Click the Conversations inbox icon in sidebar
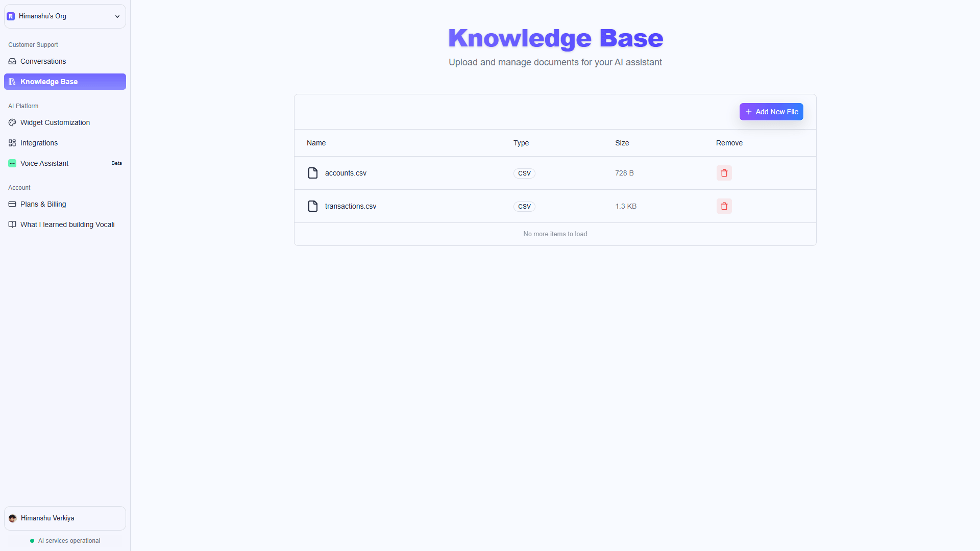The height and width of the screenshot is (551, 980). 12,61
